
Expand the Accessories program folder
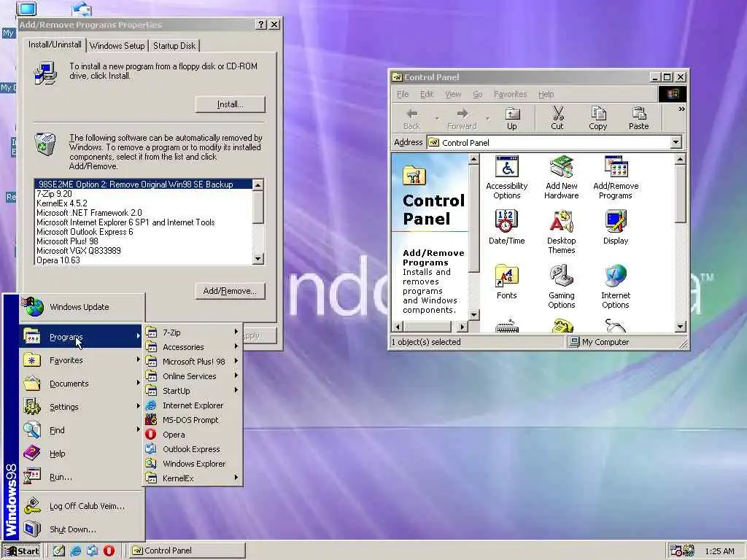(x=193, y=347)
